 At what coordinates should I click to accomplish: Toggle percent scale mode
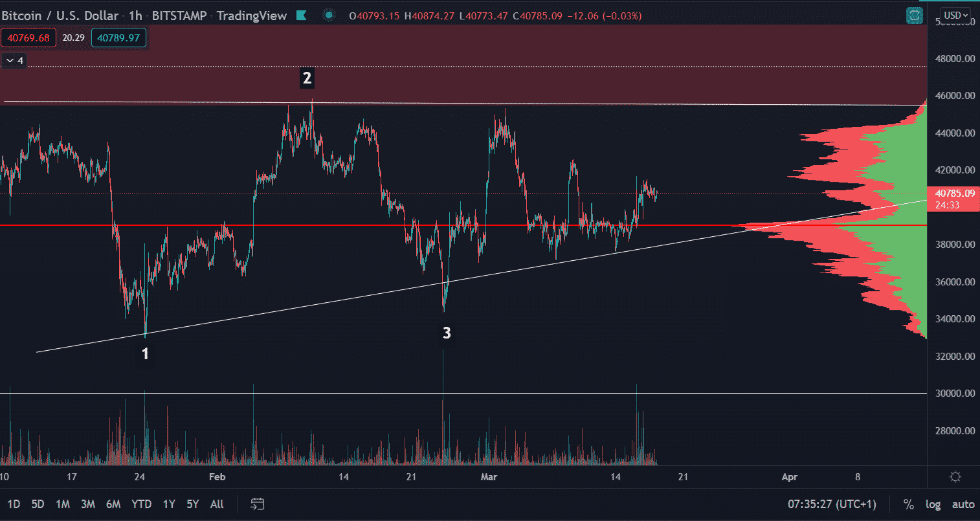[x=909, y=504]
